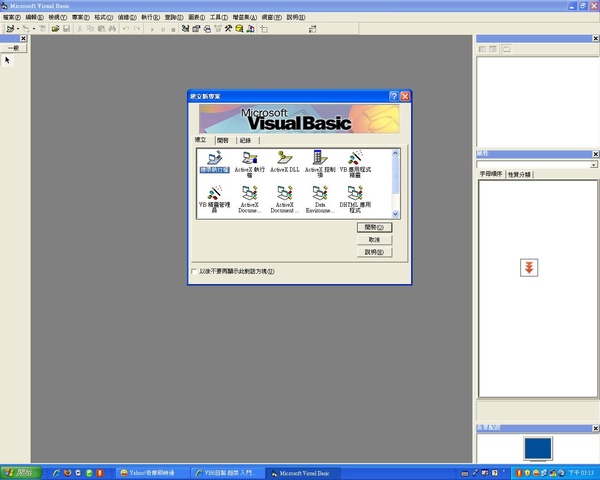The image size is (600, 480).
Task: Click the Visual Component Manager toolbar icon
Action: [250, 29]
